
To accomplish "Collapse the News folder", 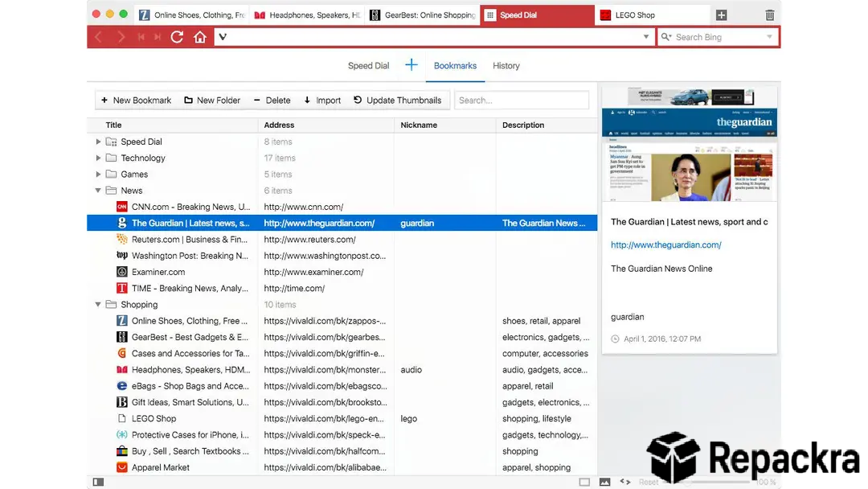I will click(x=98, y=191).
